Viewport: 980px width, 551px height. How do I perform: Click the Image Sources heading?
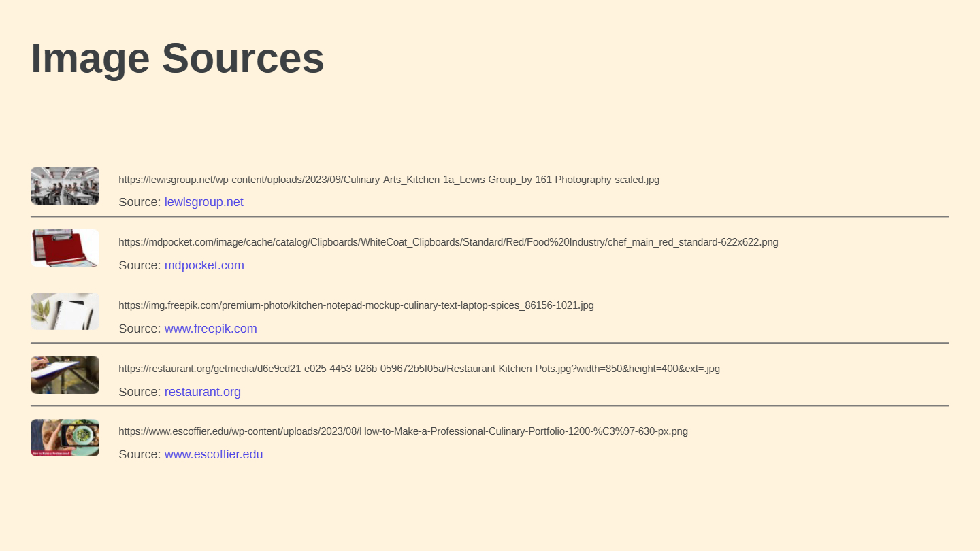[178, 58]
